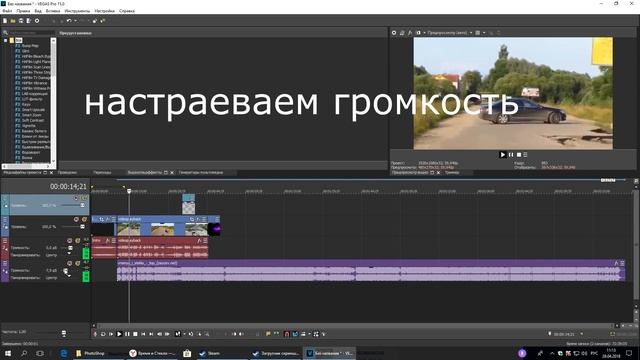The height and width of the screenshot is (360, 640).
Task: Go to project end in the transport
Action: (151, 334)
